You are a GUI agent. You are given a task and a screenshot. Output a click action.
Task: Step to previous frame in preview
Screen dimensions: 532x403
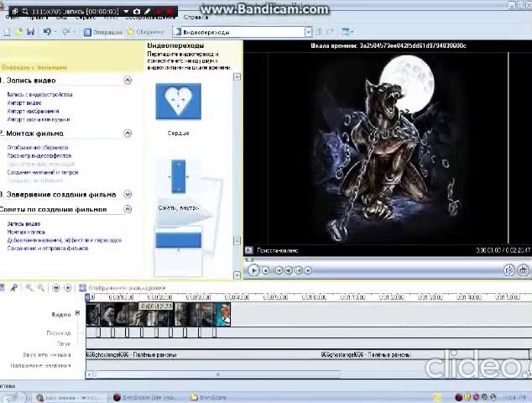(289, 270)
